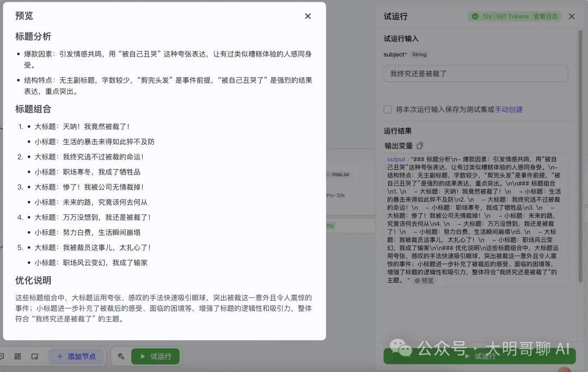Click the line 小标题：职场寒冬，我成了牺牲品
This screenshot has height=372, width=588.
[x=87, y=172]
